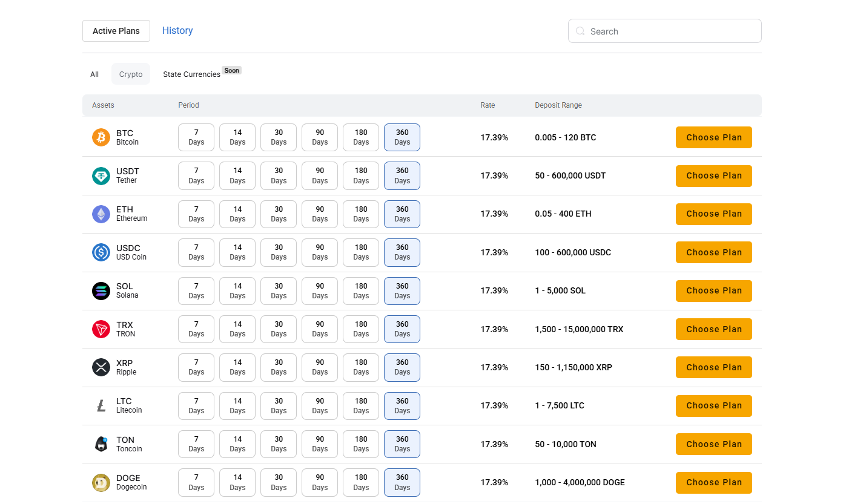The height and width of the screenshot is (504, 863).
Task: Switch to the History tab
Action: click(177, 31)
